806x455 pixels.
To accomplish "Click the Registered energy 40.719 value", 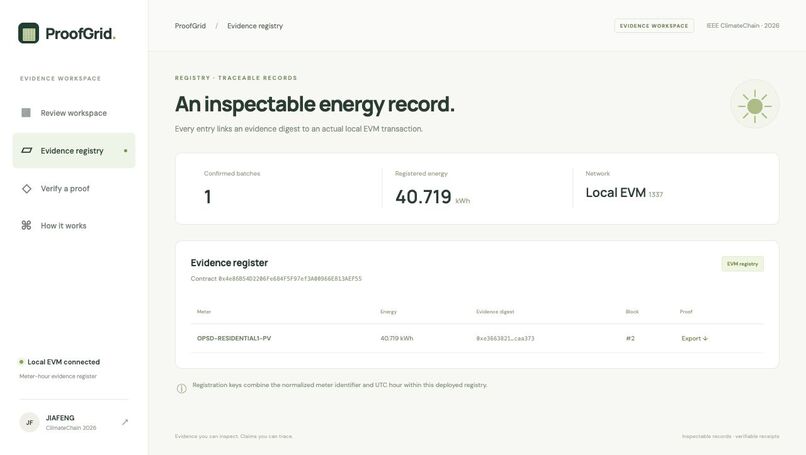I will 423,197.
